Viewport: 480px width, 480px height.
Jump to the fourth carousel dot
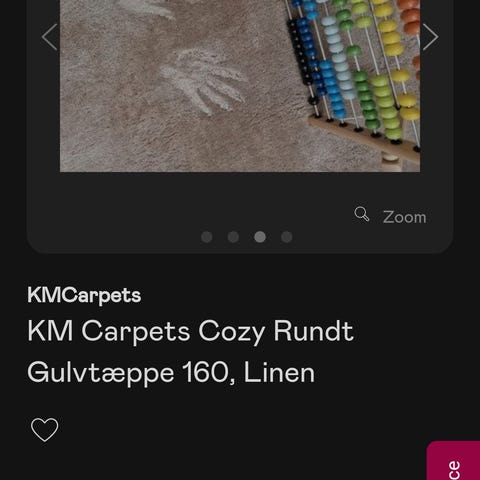[287, 237]
